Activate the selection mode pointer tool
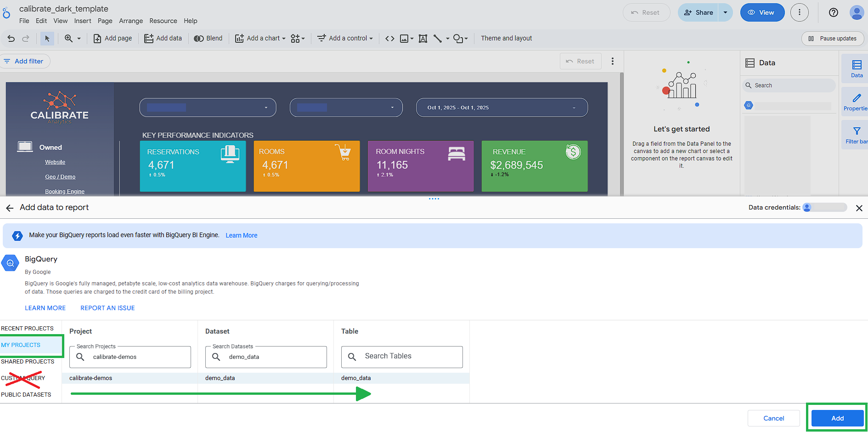Viewport: 868px width, 432px height. [47, 39]
